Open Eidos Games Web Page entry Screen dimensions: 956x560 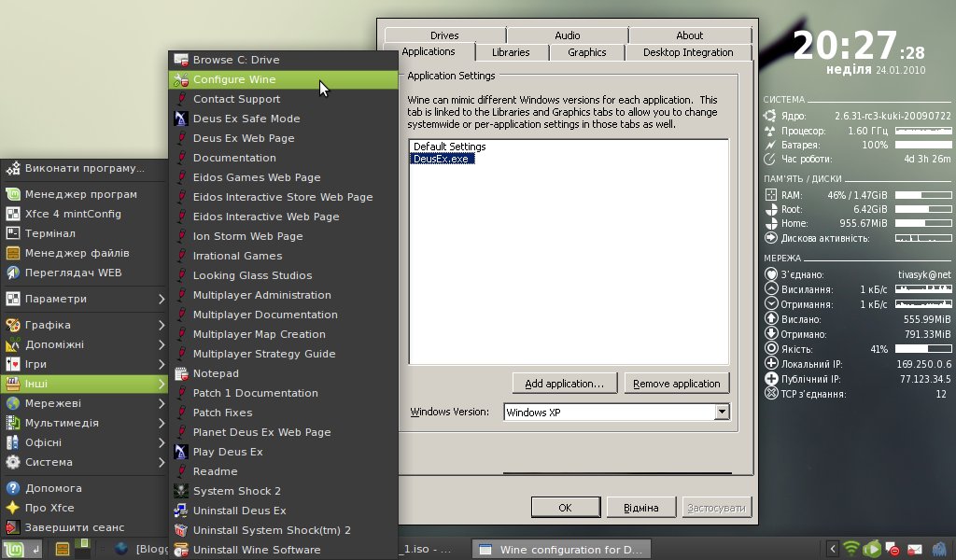pyautogui.click(x=283, y=177)
